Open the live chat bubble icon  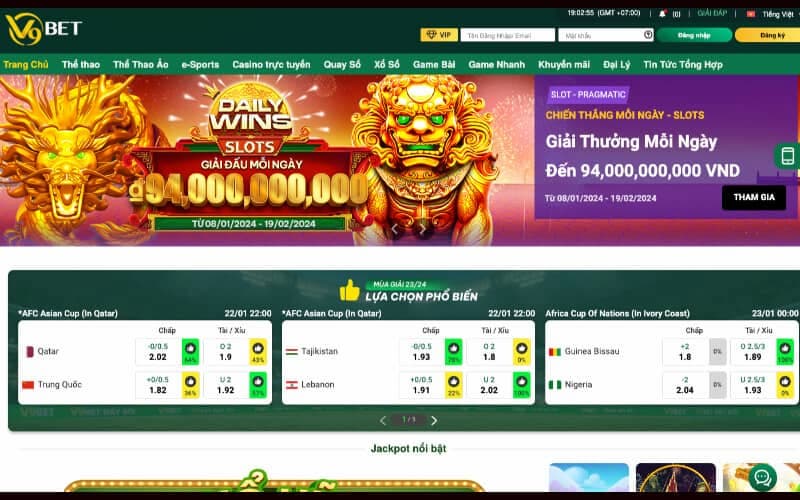[763, 478]
